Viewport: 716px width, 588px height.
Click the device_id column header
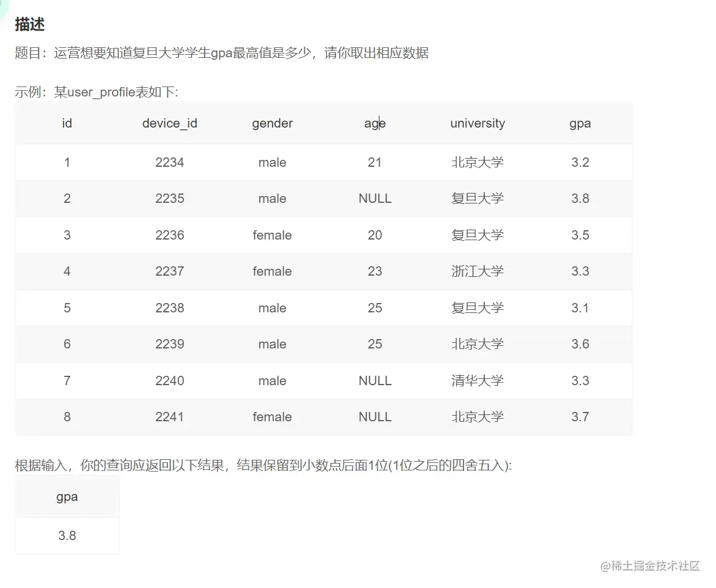[170, 123]
